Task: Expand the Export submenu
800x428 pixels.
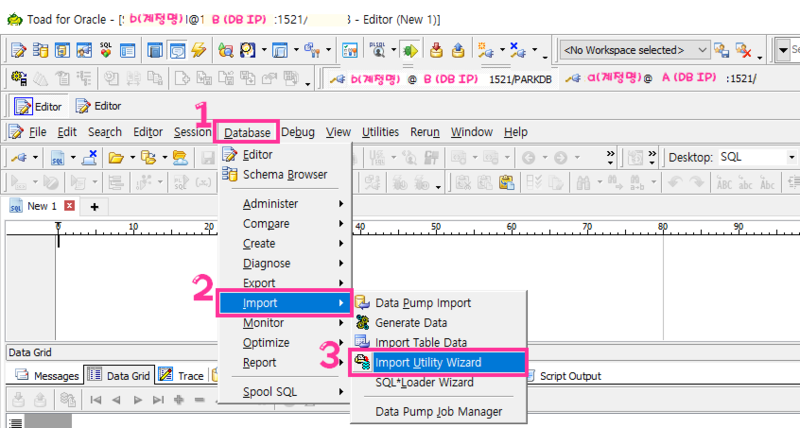Action: pyautogui.click(x=286, y=283)
